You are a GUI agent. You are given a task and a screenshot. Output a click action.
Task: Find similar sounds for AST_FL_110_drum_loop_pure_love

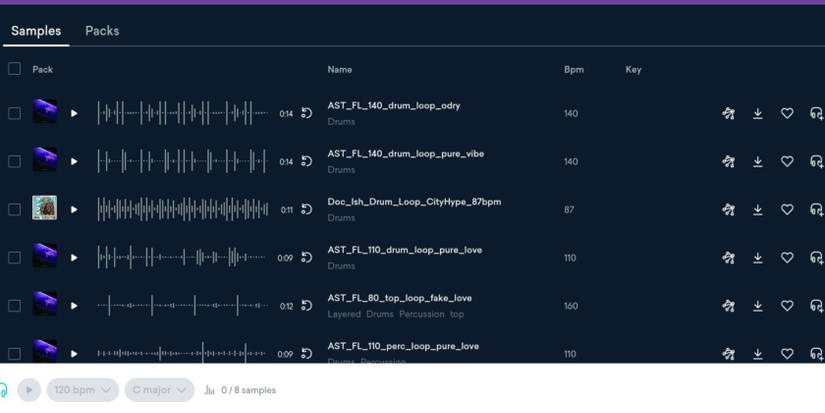[x=728, y=257]
